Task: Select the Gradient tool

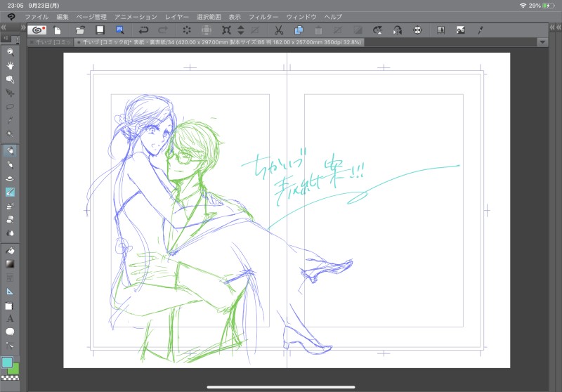Action: [10, 264]
